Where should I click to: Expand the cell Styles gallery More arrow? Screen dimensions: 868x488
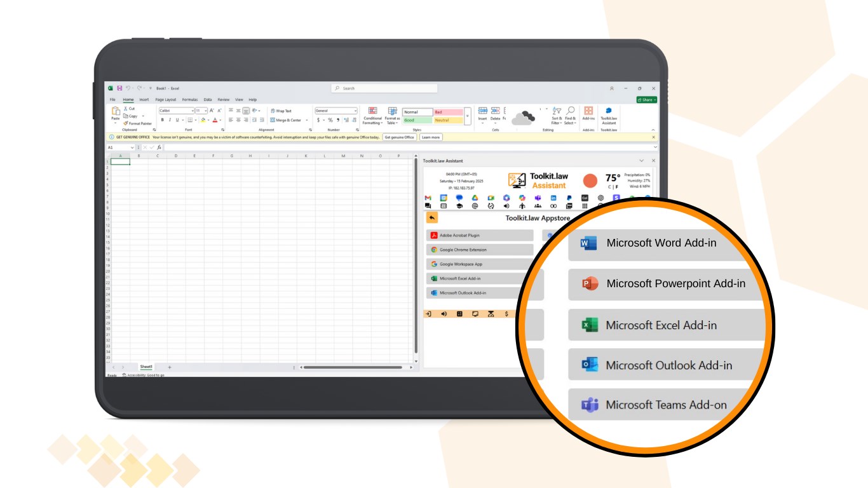(468, 116)
